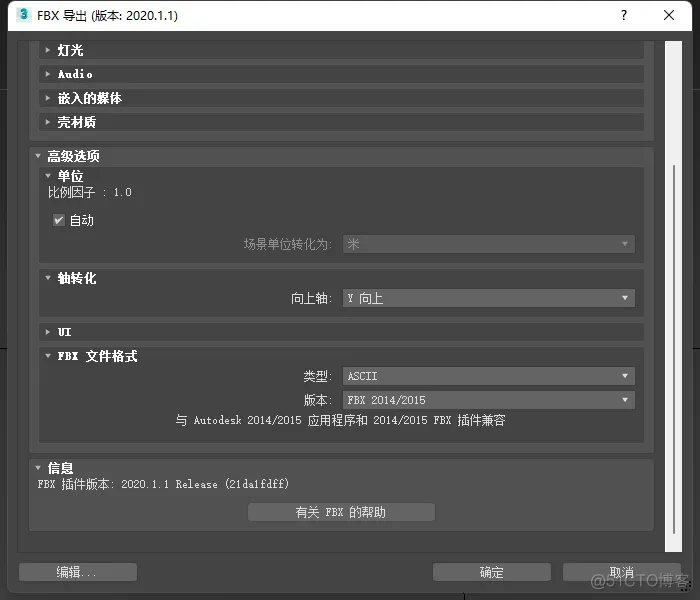The image size is (700, 600).
Task: Collapse the FBX 文件格式 rollout
Action: (341, 356)
